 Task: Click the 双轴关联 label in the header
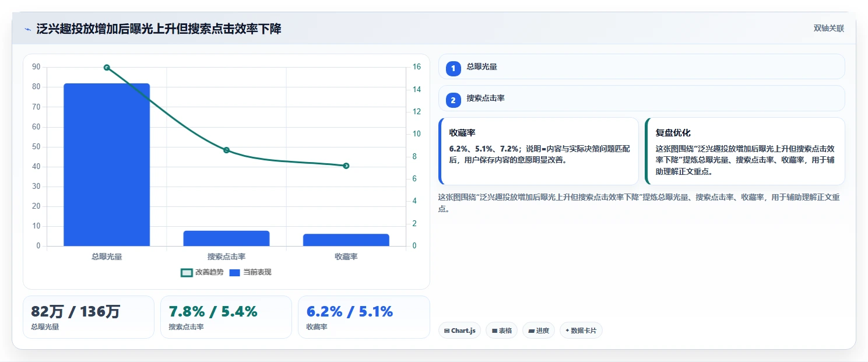point(828,29)
